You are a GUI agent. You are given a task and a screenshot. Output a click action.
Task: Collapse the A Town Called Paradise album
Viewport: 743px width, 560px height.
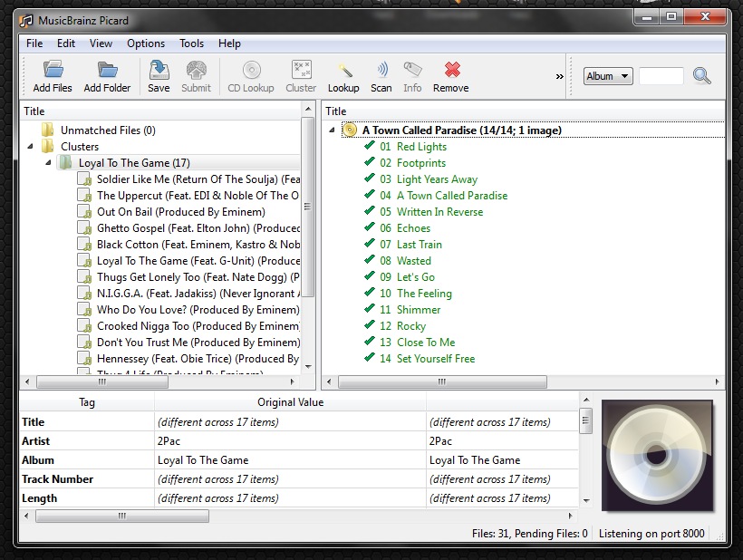point(332,130)
